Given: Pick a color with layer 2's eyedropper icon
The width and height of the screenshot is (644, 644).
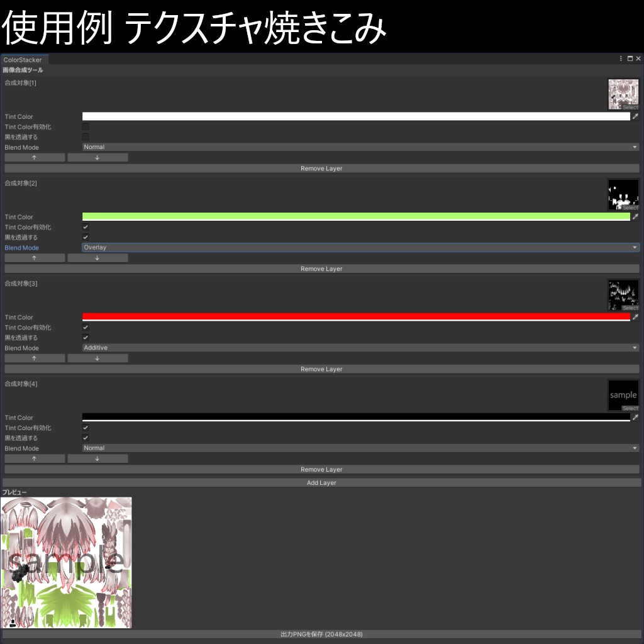Looking at the screenshot, I should coord(635,216).
